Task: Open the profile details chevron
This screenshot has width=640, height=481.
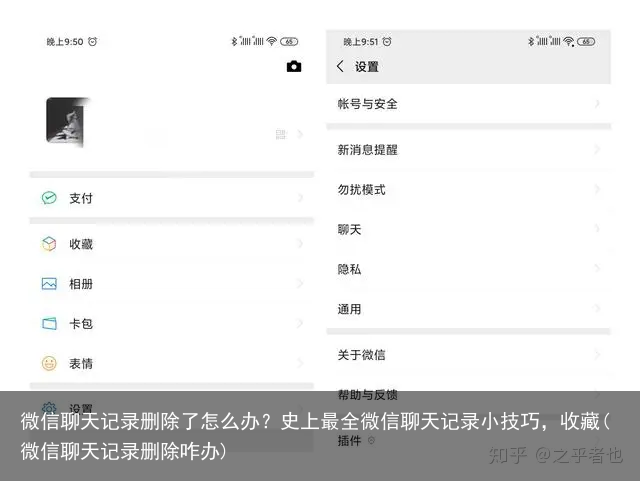Action: click(300, 134)
